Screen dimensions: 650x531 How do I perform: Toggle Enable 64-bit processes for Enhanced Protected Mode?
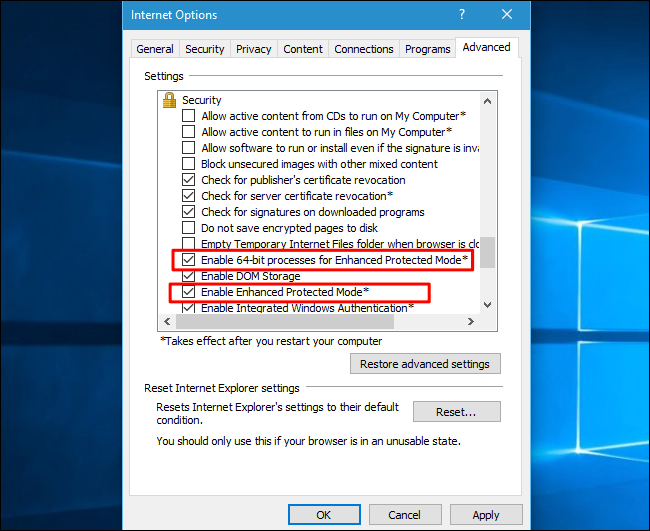click(189, 259)
